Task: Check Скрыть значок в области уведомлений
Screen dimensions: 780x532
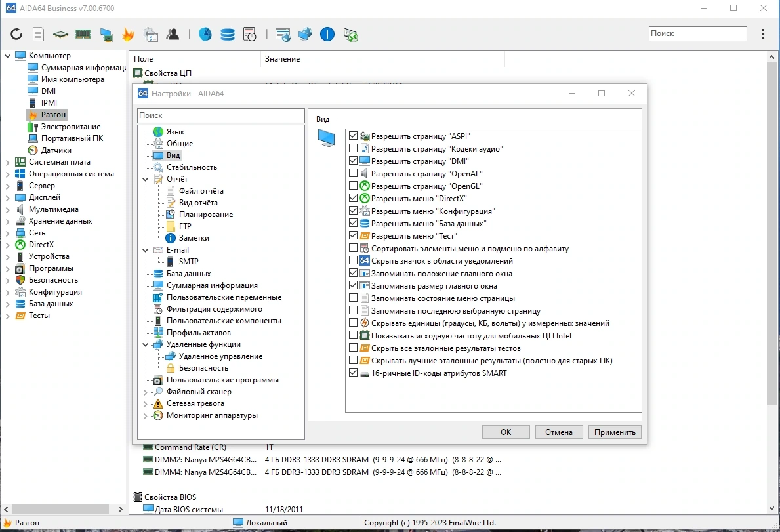Action: tap(353, 260)
